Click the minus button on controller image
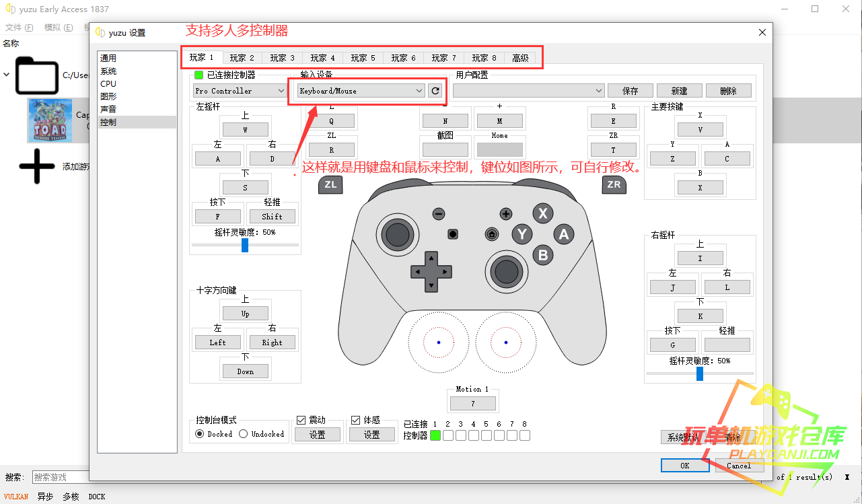Viewport: 862px width, 504px height. pyautogui.click(x=439, y=214)
